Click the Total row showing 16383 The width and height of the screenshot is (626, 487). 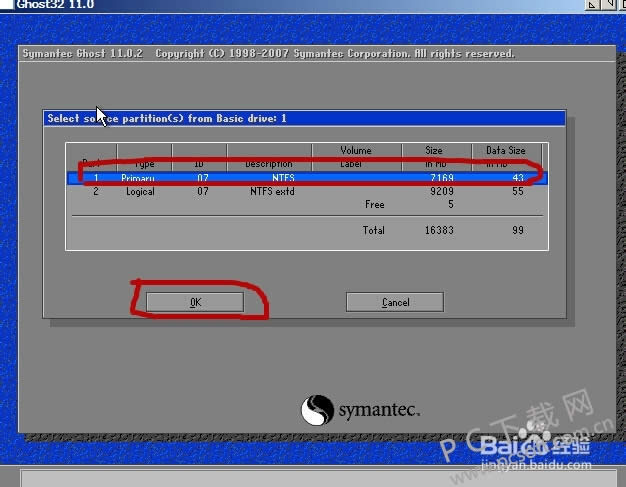tap(441, 230)
